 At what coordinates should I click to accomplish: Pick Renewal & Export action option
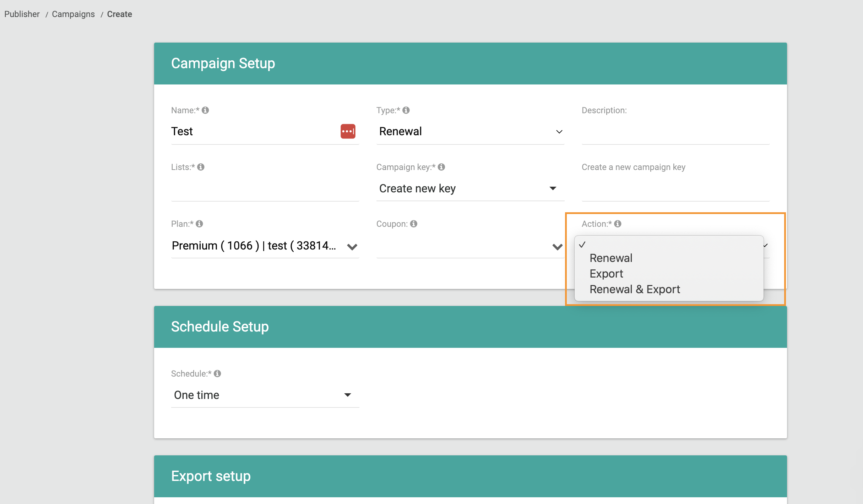point(635,289)
